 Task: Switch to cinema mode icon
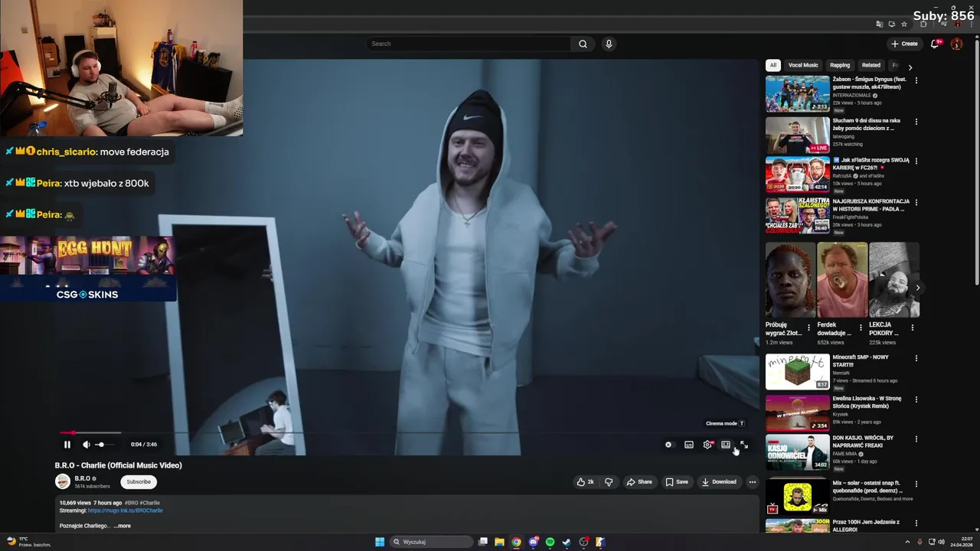click(726, 445)
